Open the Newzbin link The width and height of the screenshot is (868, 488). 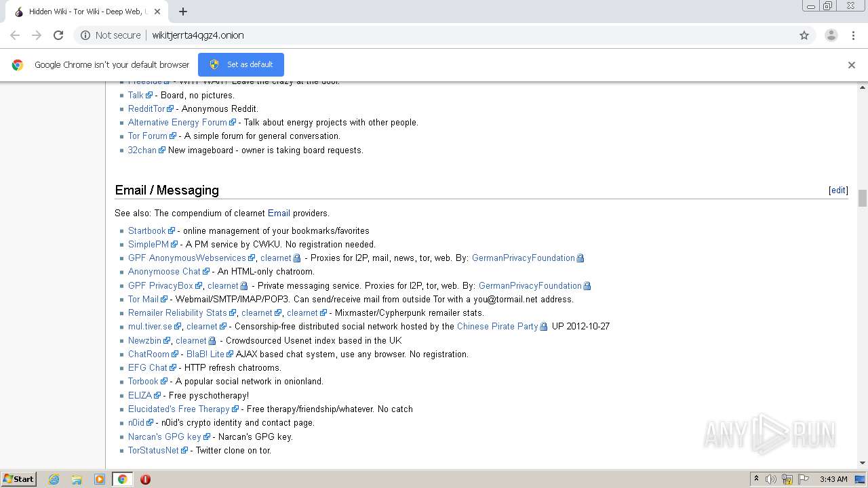click(145, 340)
